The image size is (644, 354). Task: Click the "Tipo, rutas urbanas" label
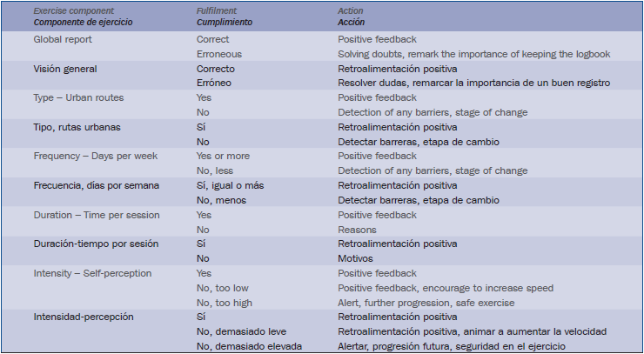(77, 127)
